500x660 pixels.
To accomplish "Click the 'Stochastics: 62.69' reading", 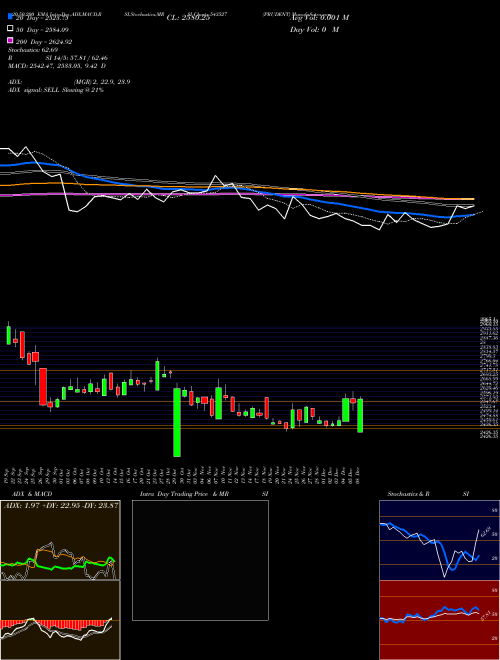I will [33, 50].
